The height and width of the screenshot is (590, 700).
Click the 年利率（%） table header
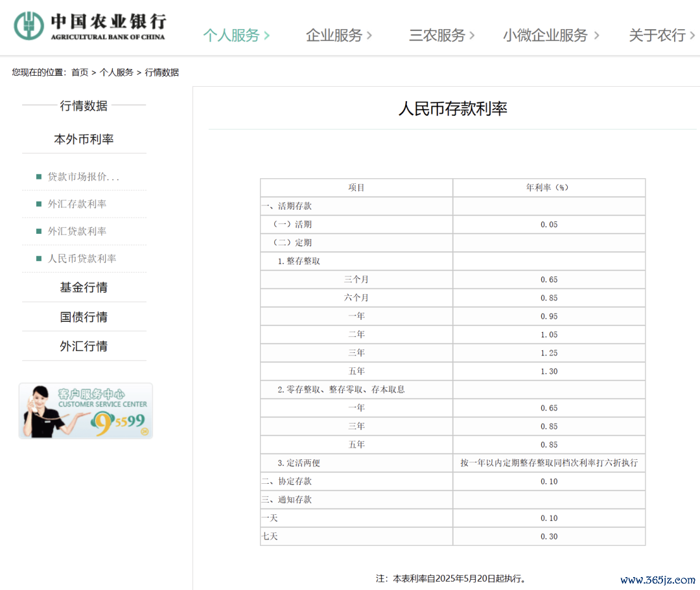pyautogui.click(x=549, y=188)
